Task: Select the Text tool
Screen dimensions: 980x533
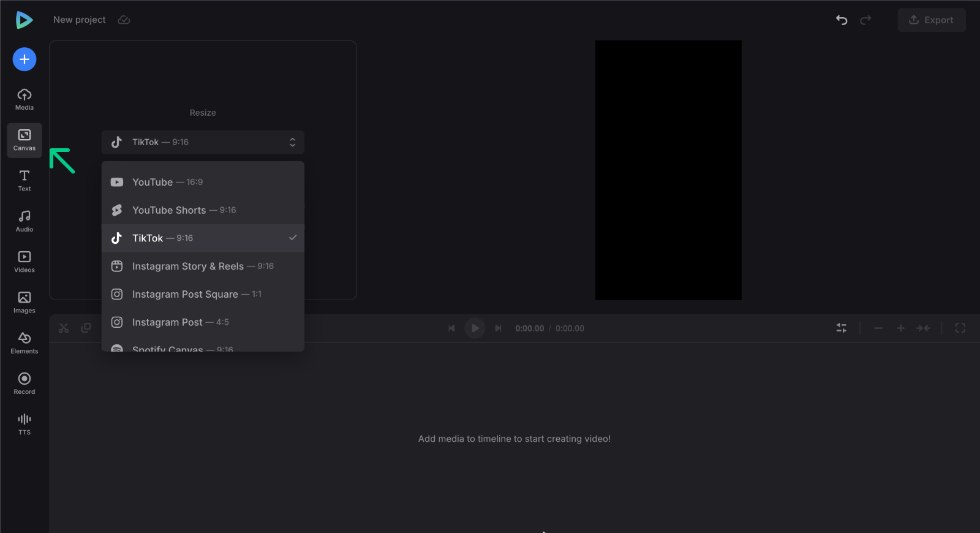Action: coord(24,181)
